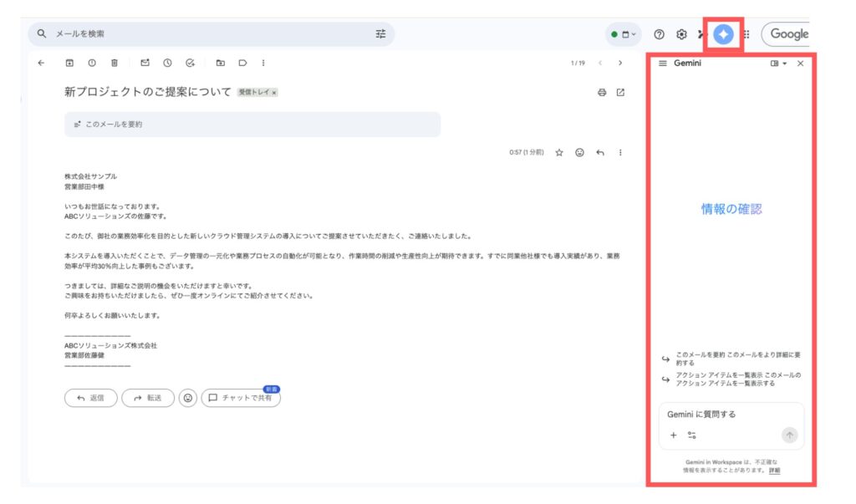The width and height of the screenshot is (856, 504).
Task: Click the このメールを要約 summarize button
Action: [x=252, y=125]
